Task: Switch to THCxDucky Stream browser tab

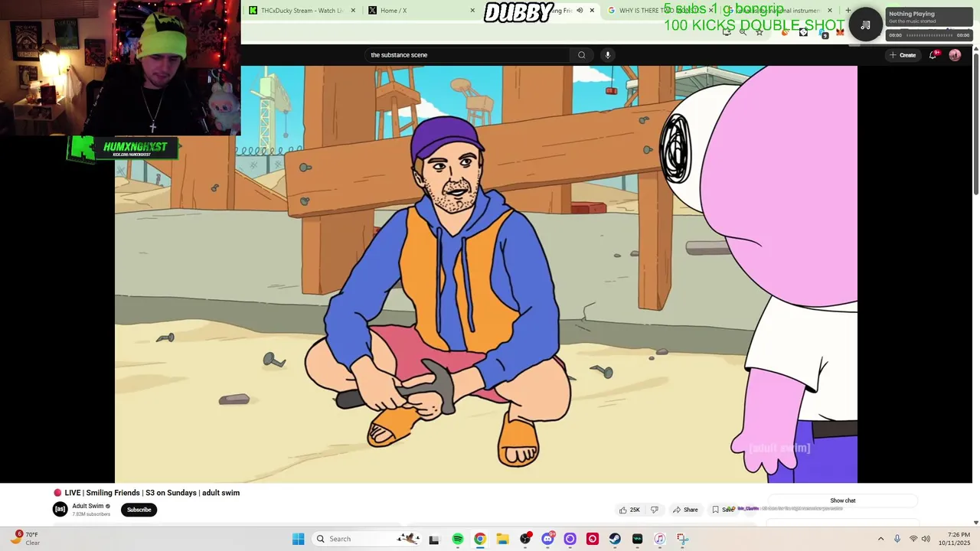Action: coord(302,11)
